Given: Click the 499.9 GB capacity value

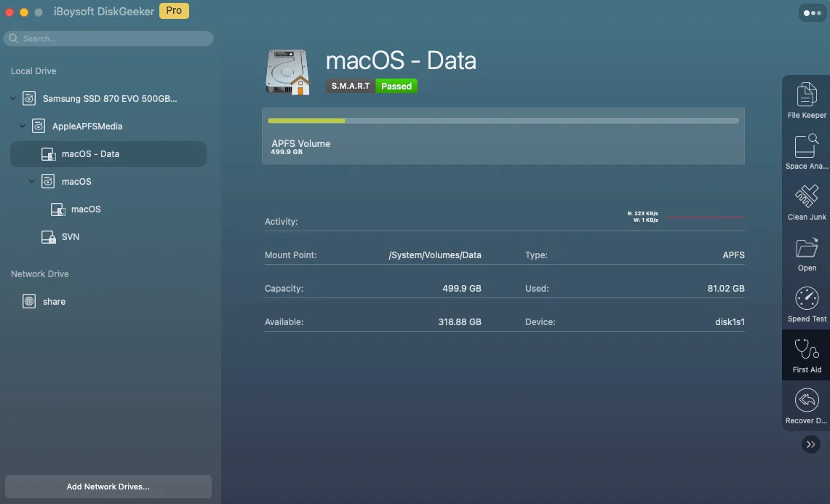Looking at the screenshot, I should coord(462,289).
